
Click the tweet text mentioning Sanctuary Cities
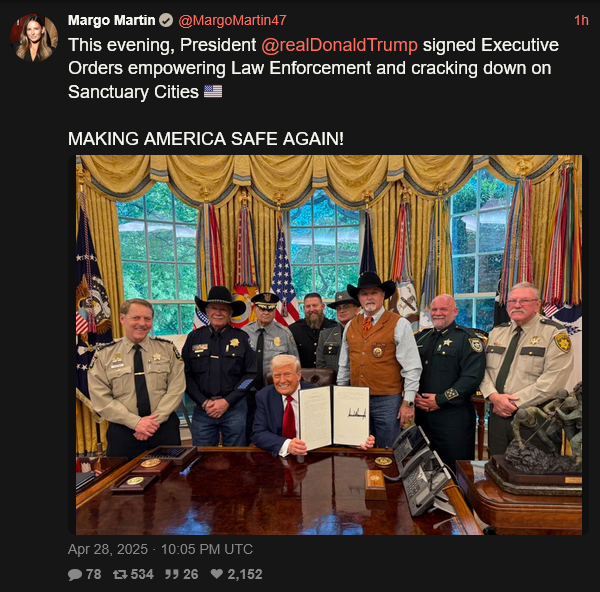(313, 68)
